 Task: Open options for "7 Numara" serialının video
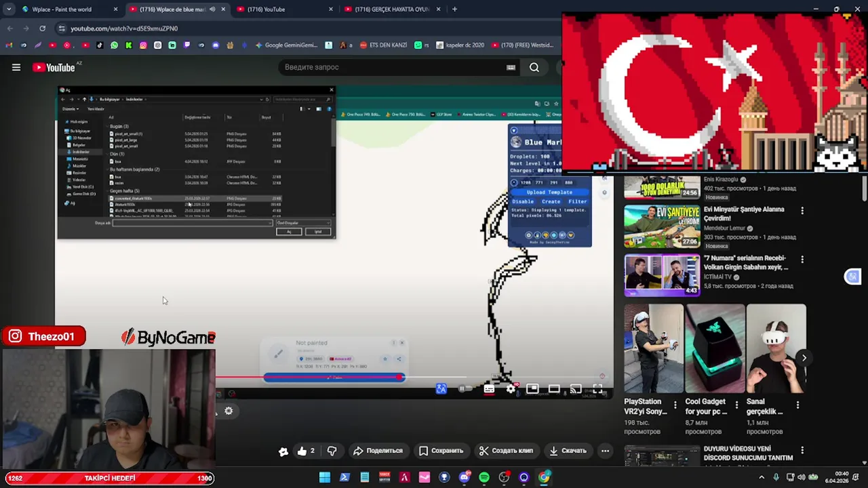(802, 260)
